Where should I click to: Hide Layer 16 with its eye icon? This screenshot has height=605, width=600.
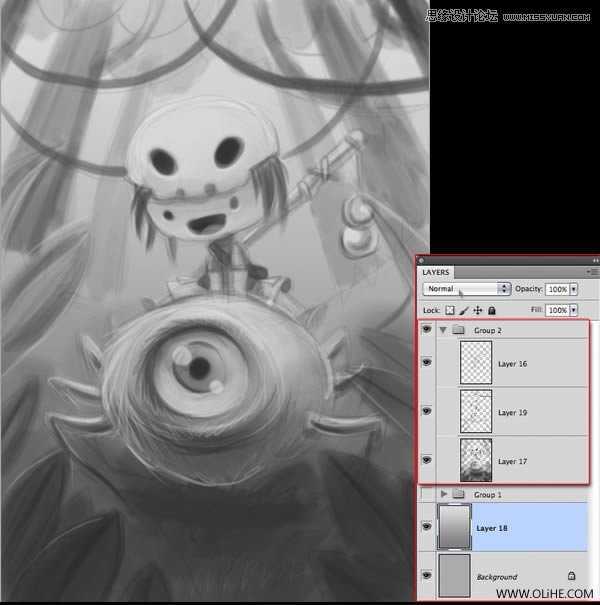pyautogui.click(x=427, y=362)
